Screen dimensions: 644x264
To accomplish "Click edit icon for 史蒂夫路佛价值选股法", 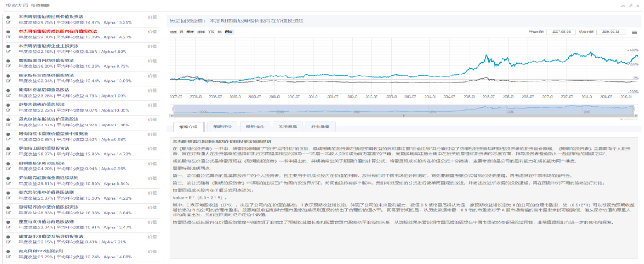I will tap(8, 110).
